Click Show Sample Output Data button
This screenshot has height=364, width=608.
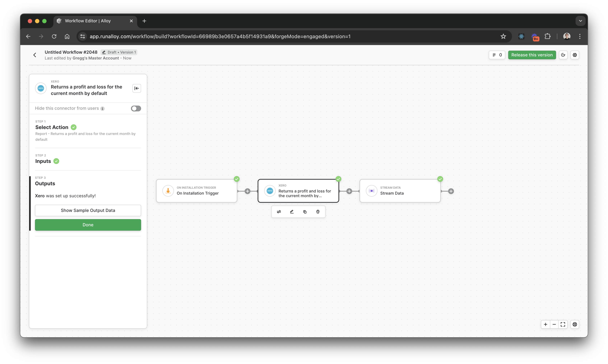88,210
